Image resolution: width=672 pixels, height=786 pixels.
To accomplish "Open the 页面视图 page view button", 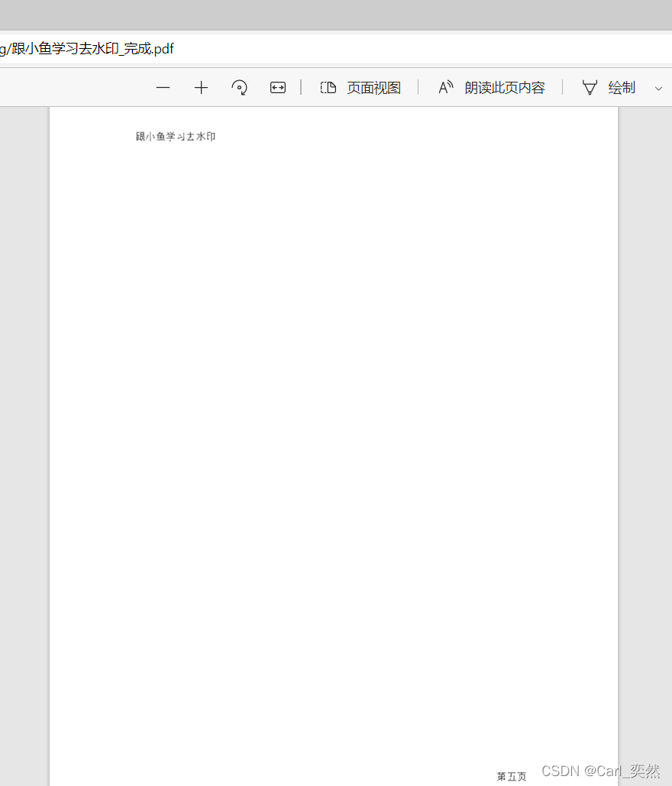I will [360, 88].
